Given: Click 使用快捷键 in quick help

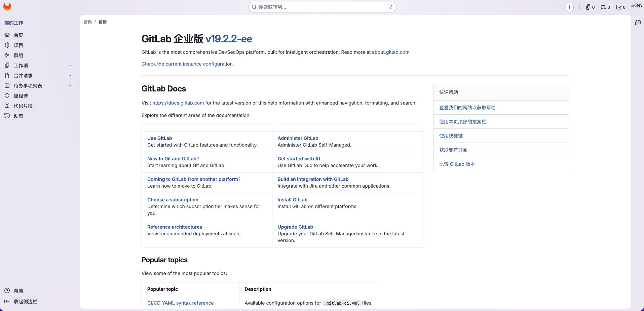Looking at the screenshot, I should pos(451,136).
